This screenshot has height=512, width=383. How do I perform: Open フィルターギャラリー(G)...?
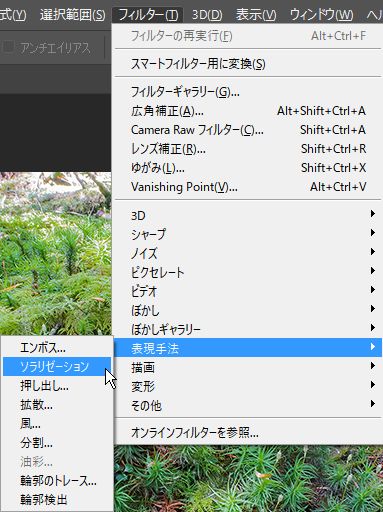click(x=248, y=91)
